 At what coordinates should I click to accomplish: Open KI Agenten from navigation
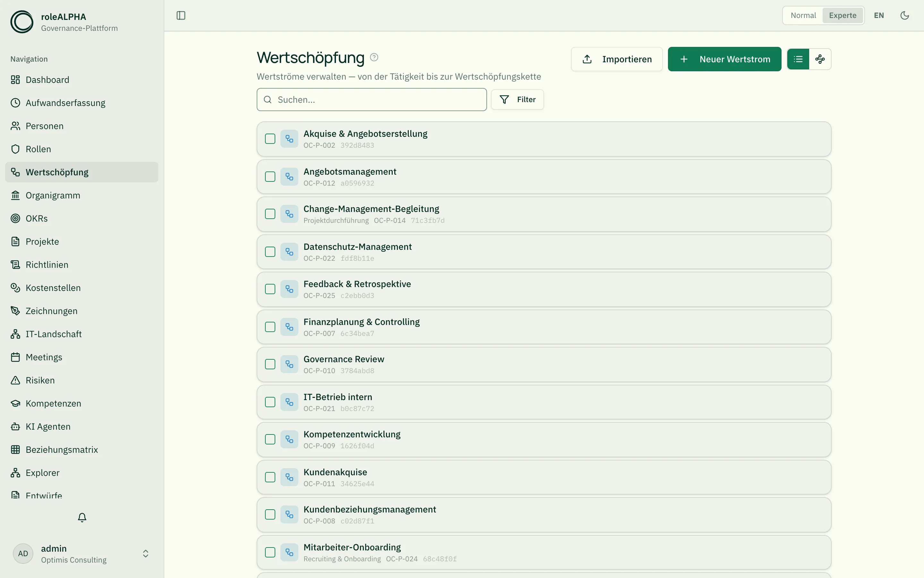[82, 427]
